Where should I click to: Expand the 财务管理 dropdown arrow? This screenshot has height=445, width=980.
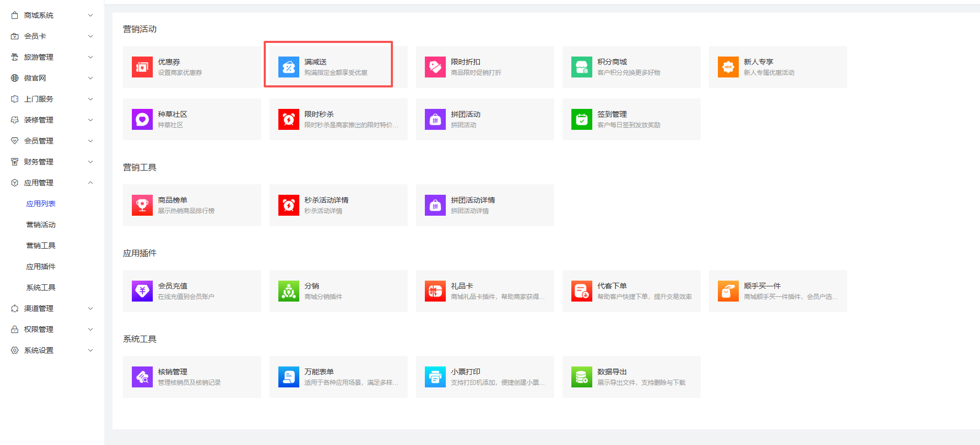pos(91,162)
